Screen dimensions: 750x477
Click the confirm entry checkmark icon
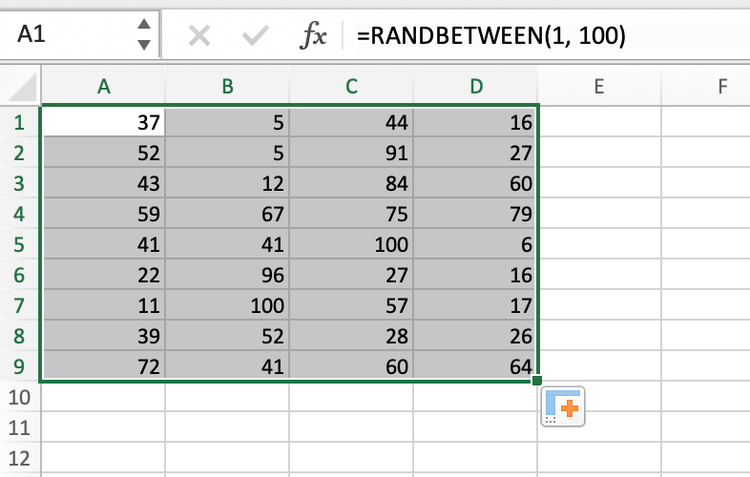click(x=255, y=36)
